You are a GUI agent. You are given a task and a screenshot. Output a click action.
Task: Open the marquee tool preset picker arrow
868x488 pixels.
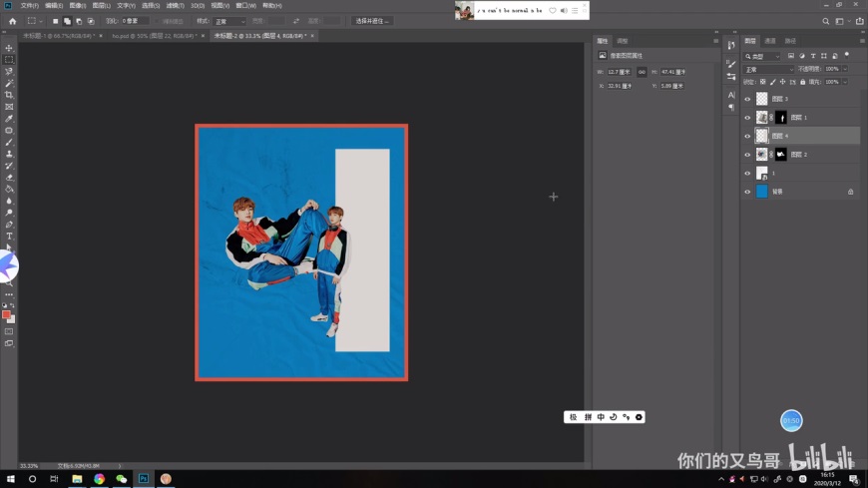pyautogui.click(x=41, y=21)
